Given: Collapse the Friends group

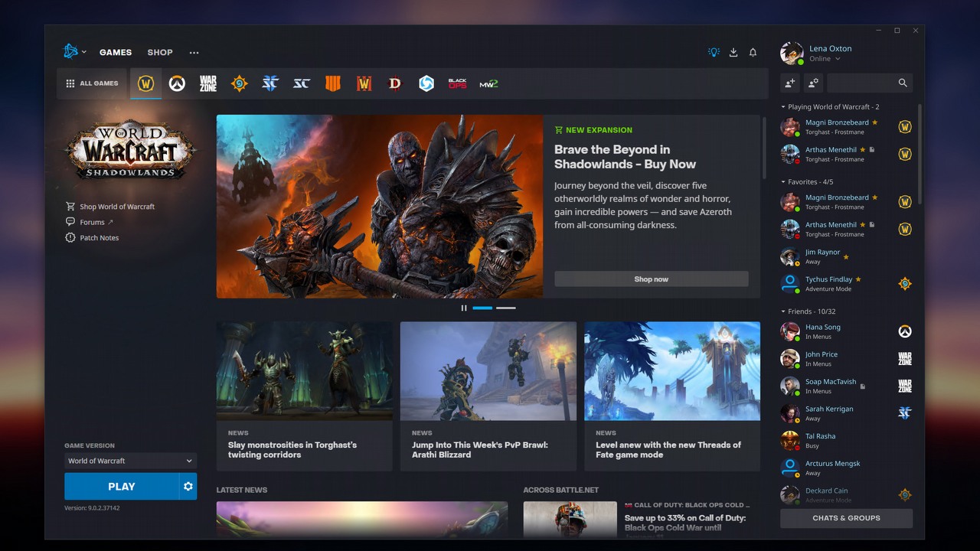Looking at the screenshot, I should click(x=808, y=311).
